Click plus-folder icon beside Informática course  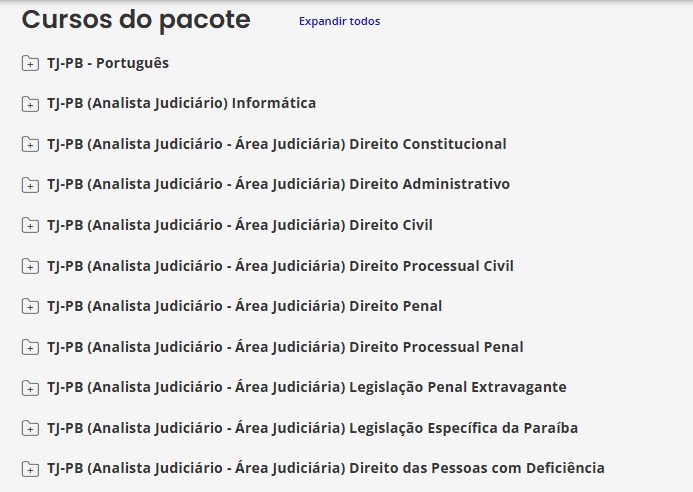click(30, 104)
